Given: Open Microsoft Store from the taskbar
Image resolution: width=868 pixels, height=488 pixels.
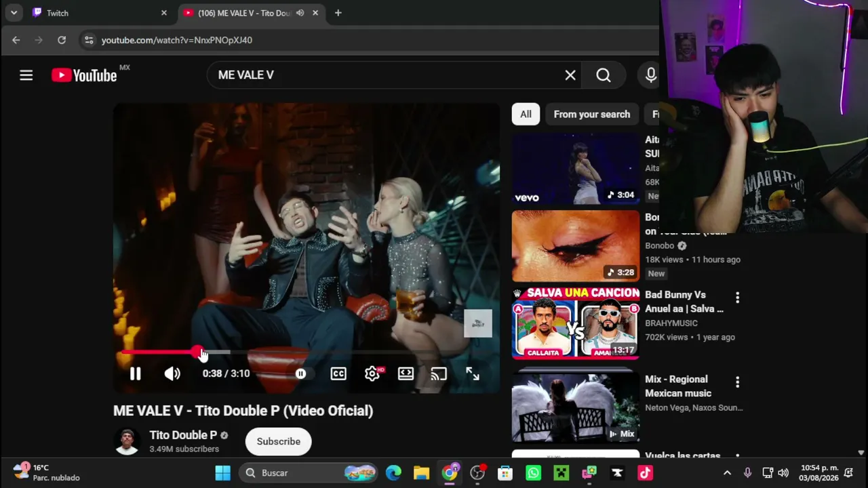Looking at the screenshot, I should pyautogui.click(x=505, y=473).
